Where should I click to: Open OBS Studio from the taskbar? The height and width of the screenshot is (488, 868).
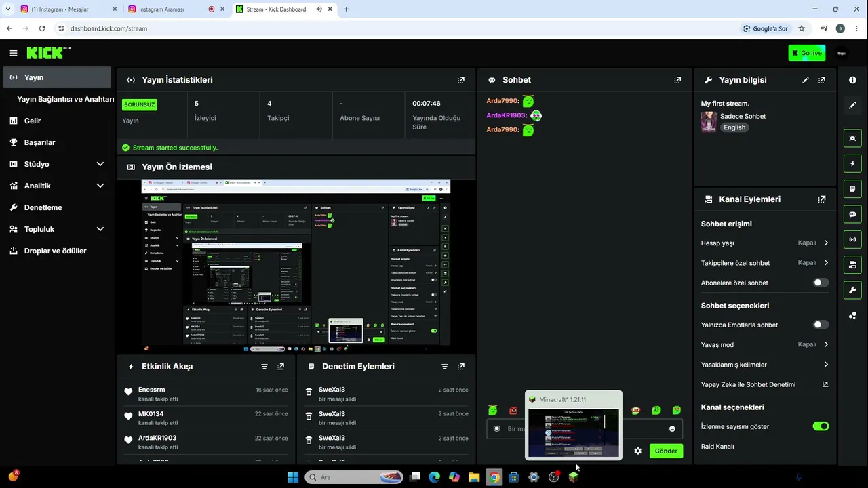[x=554, y=477]
